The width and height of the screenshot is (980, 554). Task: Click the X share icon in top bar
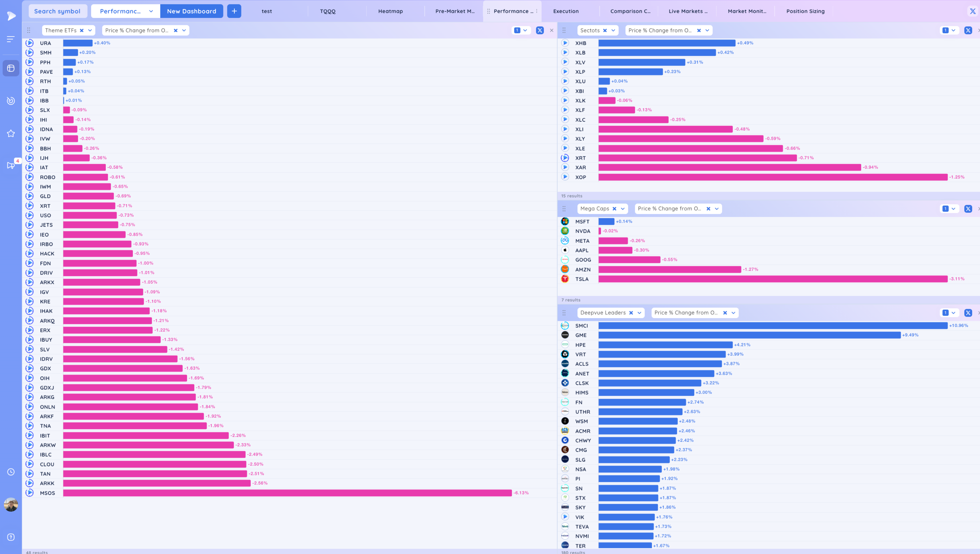click(x=972, y=11)
